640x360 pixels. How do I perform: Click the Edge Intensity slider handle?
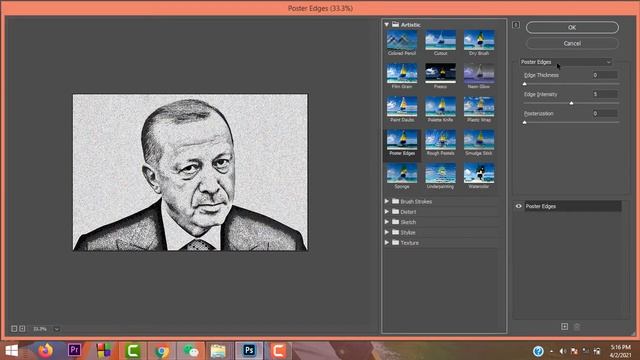(571, 103)
